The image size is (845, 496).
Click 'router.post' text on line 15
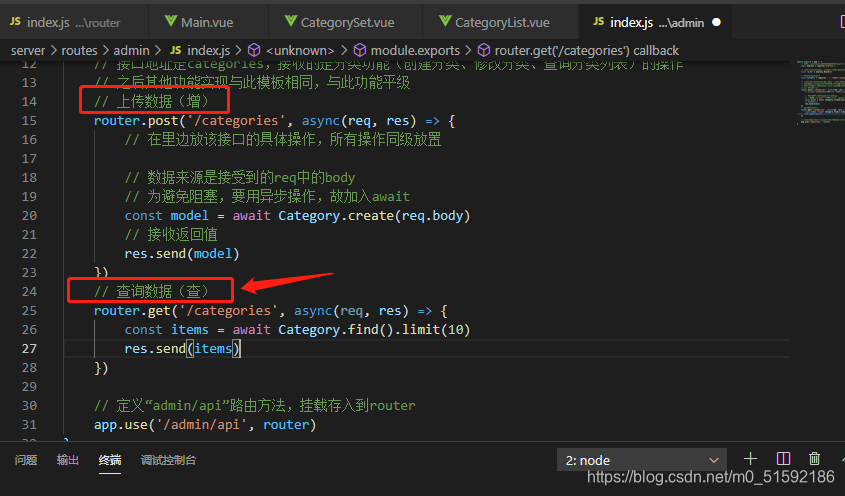[136, 121]
